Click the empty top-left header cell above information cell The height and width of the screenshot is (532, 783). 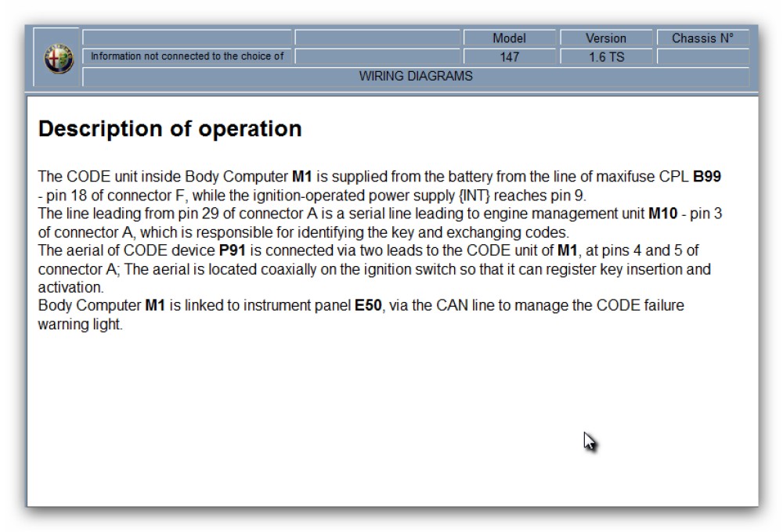(x=187, y=38)
